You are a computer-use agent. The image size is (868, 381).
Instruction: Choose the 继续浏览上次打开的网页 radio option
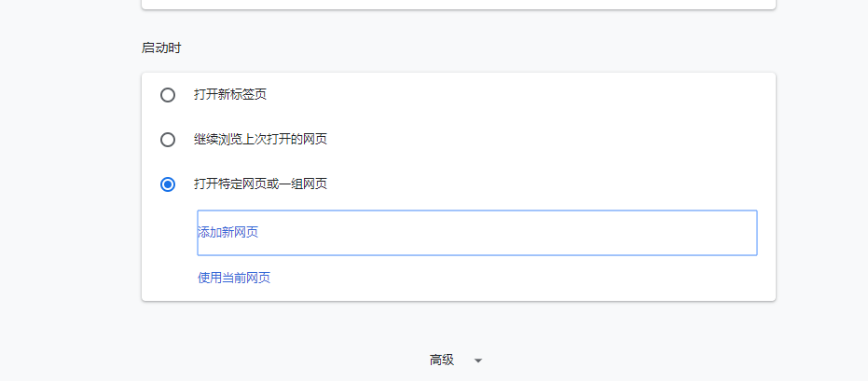coord(168,140)
